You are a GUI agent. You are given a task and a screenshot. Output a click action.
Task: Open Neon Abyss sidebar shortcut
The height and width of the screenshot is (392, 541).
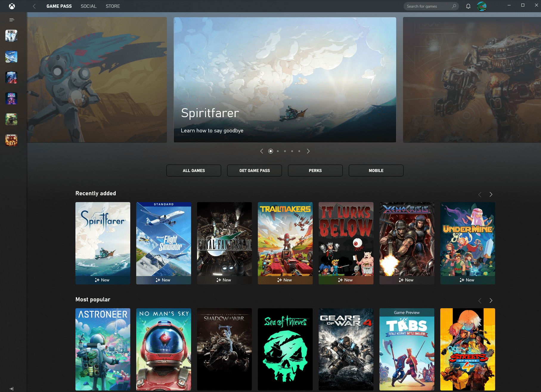tap(11, 98)
